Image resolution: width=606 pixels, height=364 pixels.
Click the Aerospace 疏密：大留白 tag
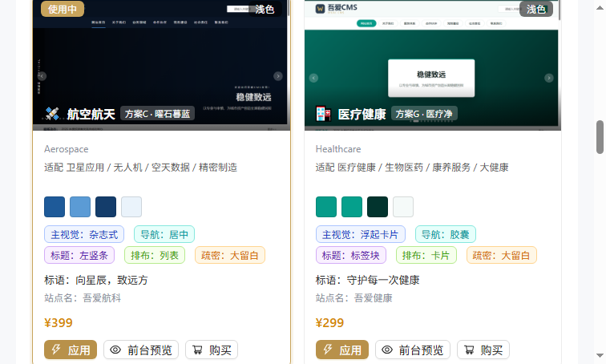click(230, 255)
